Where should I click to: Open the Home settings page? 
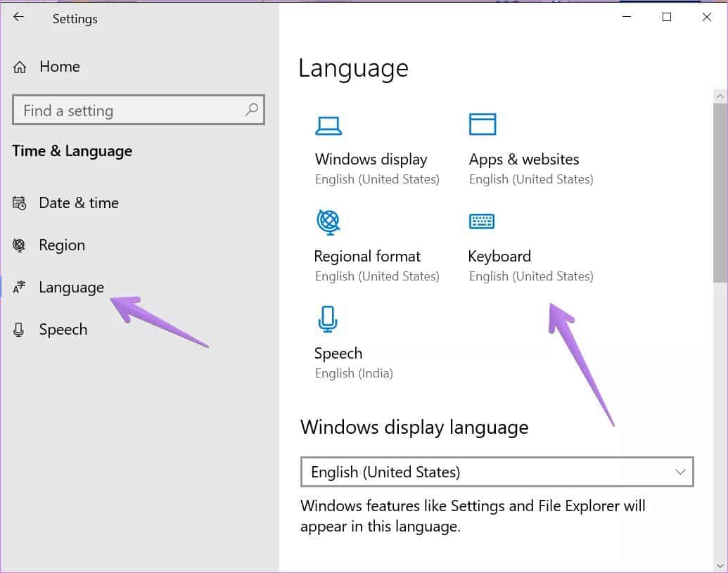pos(59,67)
